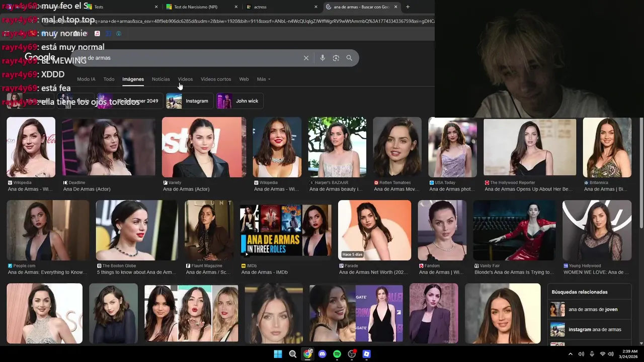
Task: Select related search 'instagram ana de armas'
Action: 589,329
